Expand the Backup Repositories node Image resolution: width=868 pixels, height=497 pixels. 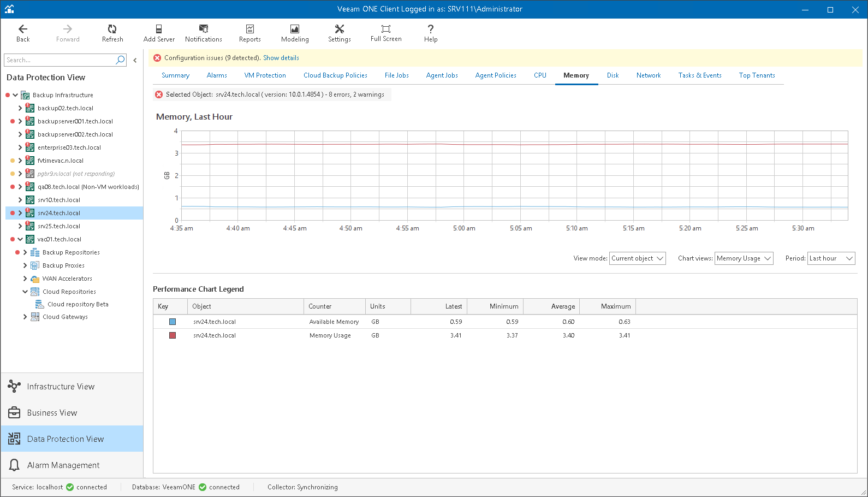point(25,252)
